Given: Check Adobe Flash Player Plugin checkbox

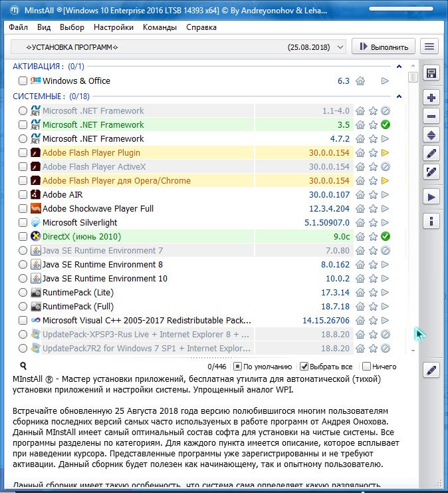Looking at the screenshot, I should [23, 153].
